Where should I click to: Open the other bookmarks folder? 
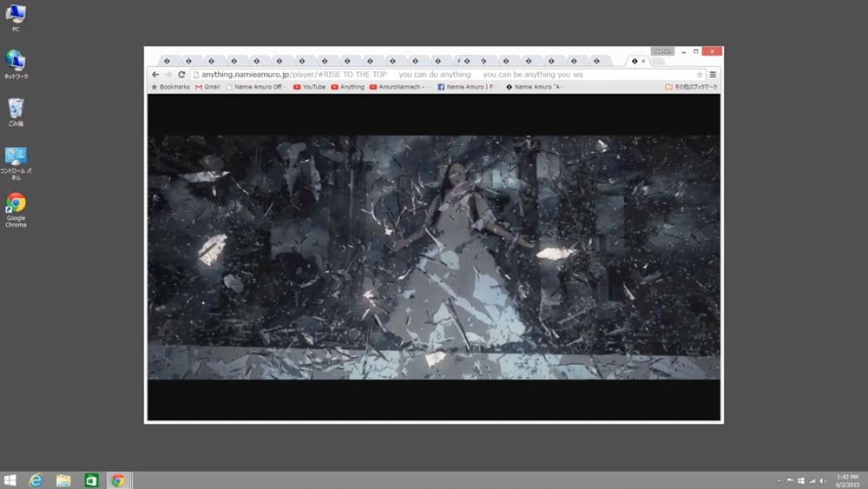coord(691,87)
